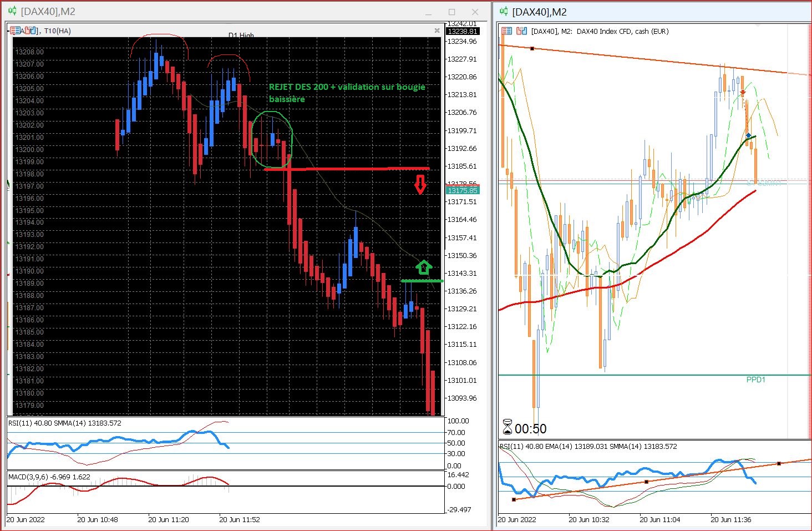812x531 pixels.
Task: Minimize the left DAX40 M2 window
Action: point(428,12)
